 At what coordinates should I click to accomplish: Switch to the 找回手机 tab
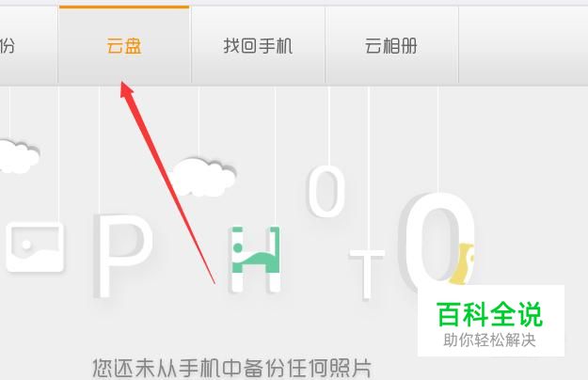(x=258, y=46)
